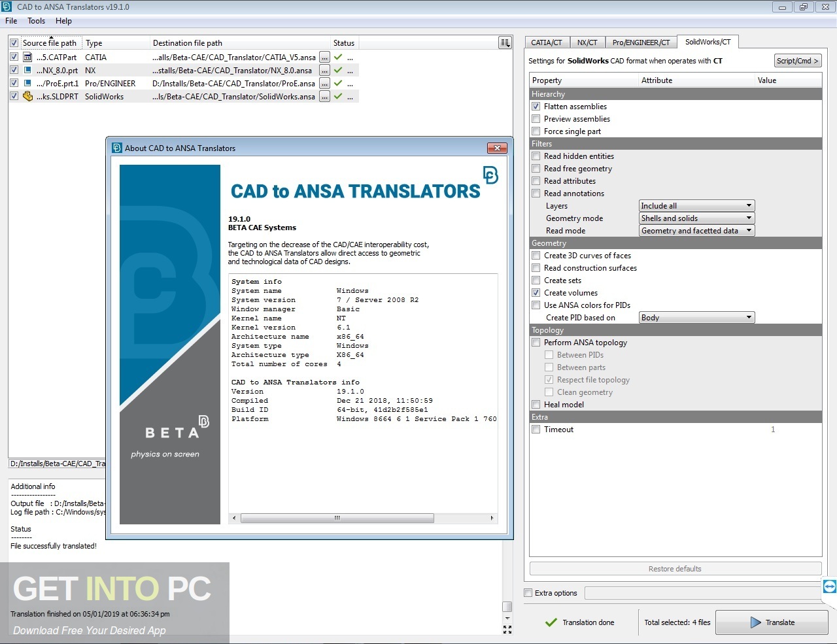Open the Tools menu
Screen dimensions: 837x644
coord(37,21)
